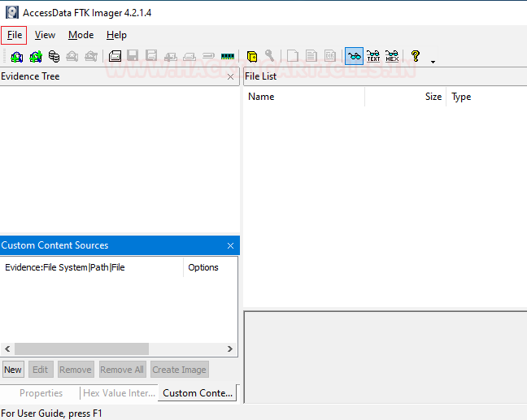
Task: Switch viewer to TEXT mode
Action: (373, 56)
